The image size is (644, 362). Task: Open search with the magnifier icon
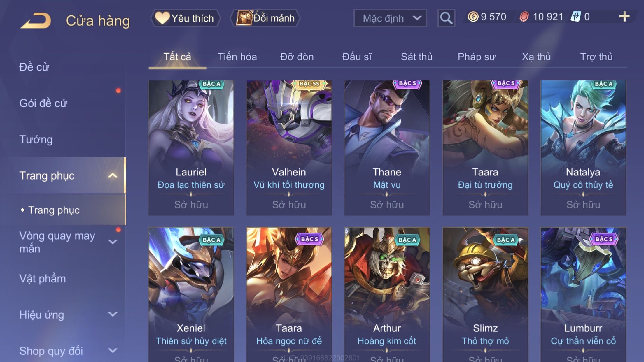[x=446, y=18]
